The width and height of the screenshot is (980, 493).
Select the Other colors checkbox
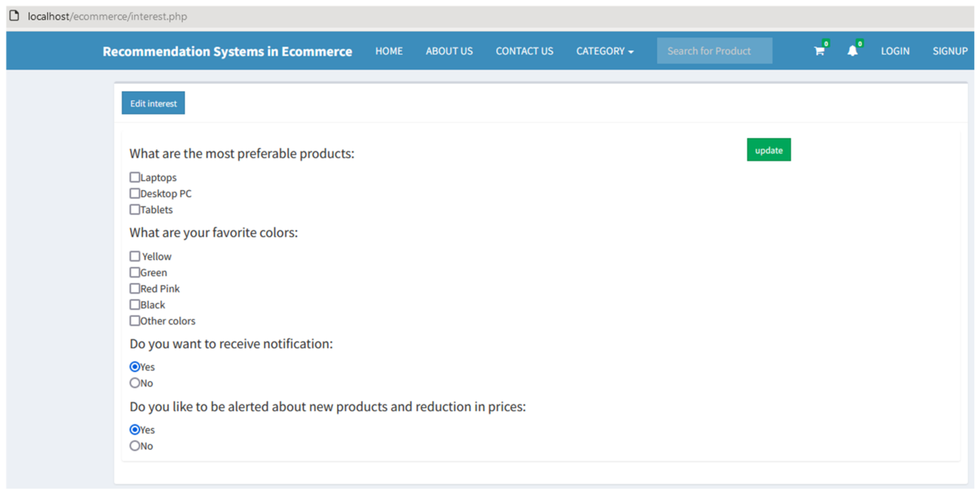pyautogui.click(x=135, y=321)
